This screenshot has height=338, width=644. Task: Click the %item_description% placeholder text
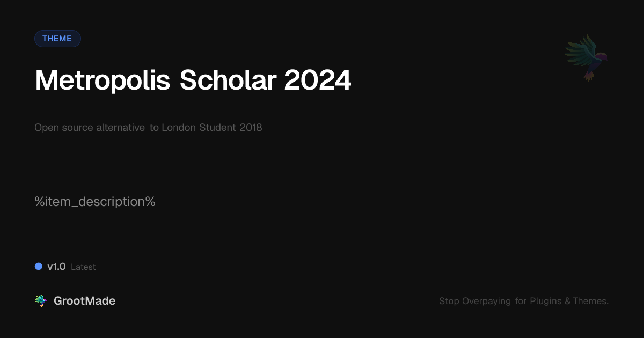point(95,202)
